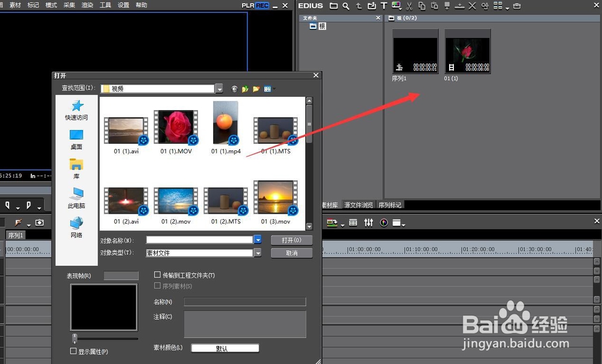Image resolution: width=602 pixels, height=364 pixels.
Task: Create a new folder in the Open dialog
Action: coord(256,89)
